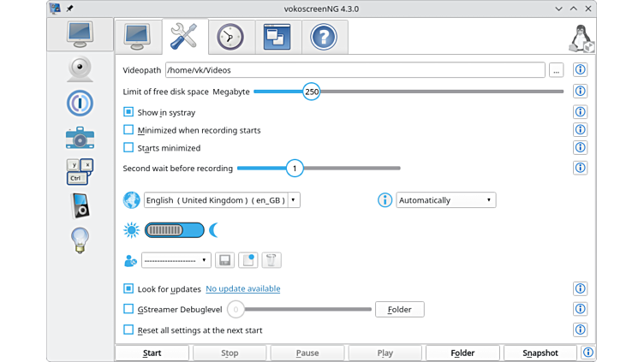Check Reset all settings at next start
Image resolution: width=644 pixels, height=362 pixels.
128,329
